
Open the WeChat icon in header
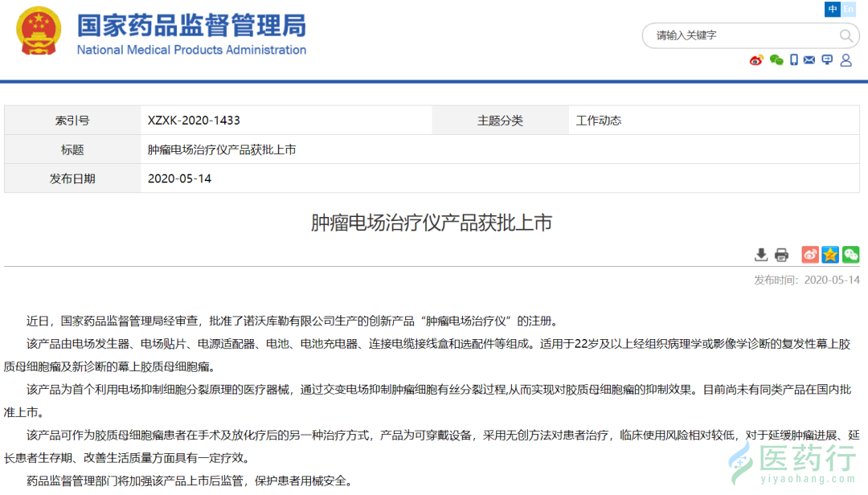pyautogui.click(x=776, y=59)
